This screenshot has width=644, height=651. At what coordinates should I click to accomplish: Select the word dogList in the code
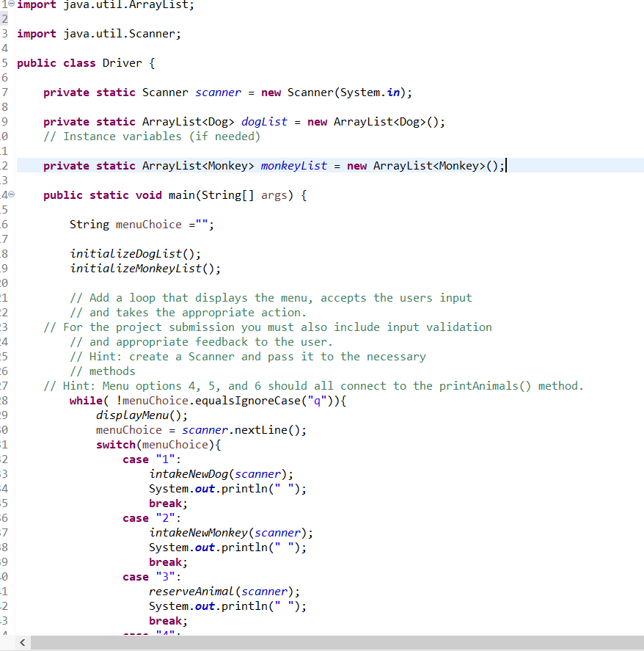pos(264,121)
